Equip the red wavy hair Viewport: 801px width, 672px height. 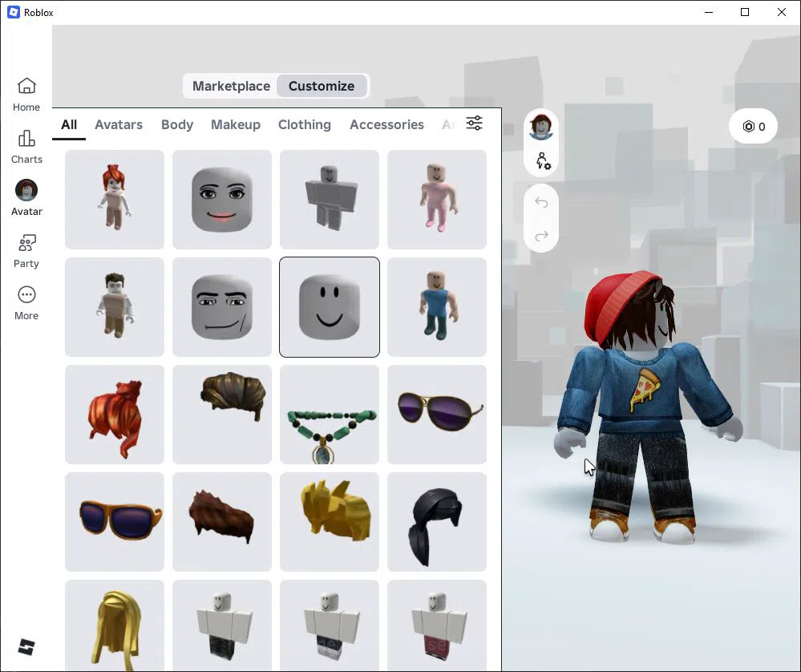[x=115, y=415]
